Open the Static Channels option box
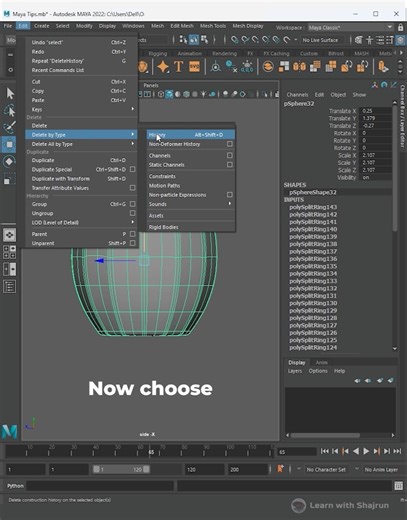407x520 pixels. click(230, 165)
